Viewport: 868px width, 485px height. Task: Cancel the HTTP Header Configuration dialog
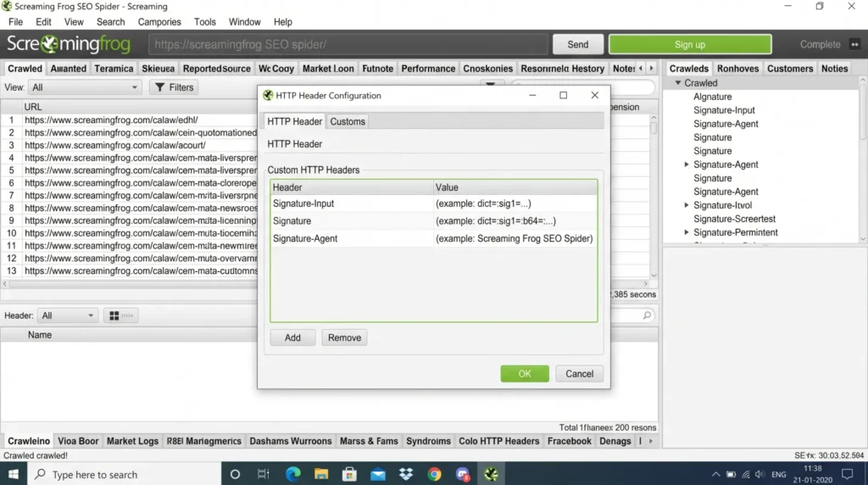(x=579, y=374)
